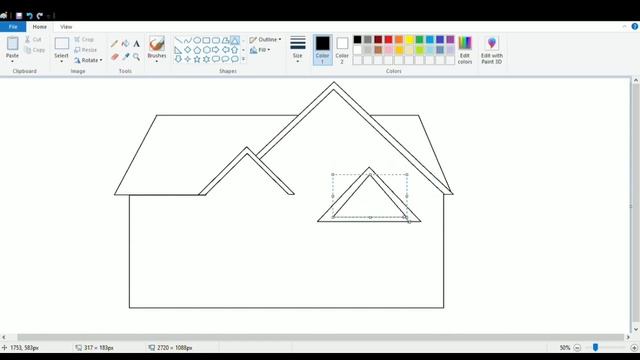Pick the Oval callout shape
The height and width of the screenshot is (360, 640).
[x=225, y=59]
